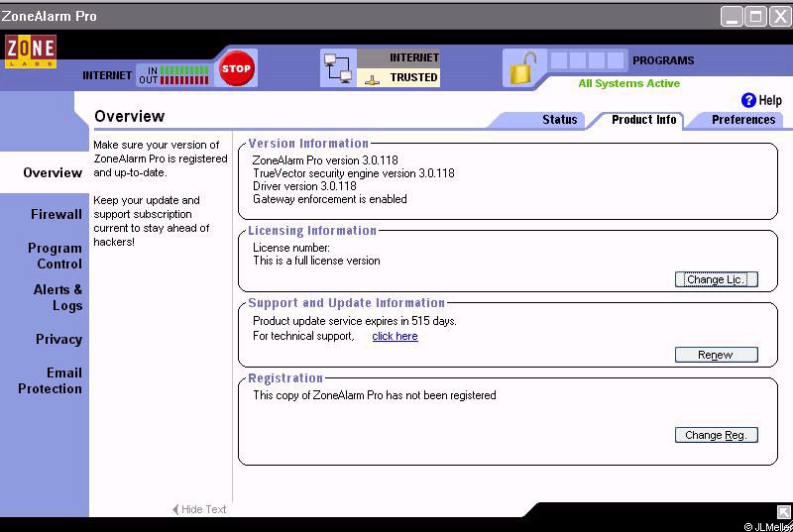Follow the technical support 'click here' link
Image resolution: width=793 pixels, height=532 pixels.
tap(395, 336)
